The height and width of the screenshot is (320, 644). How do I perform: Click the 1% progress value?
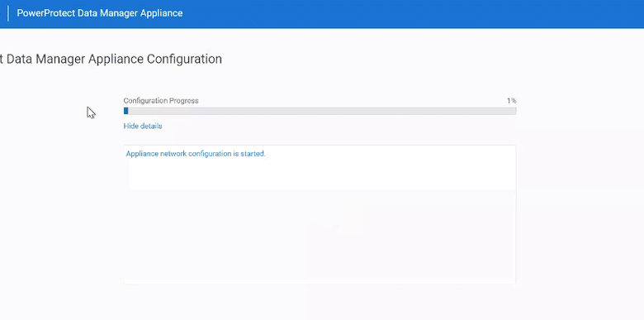coord(511,101)
